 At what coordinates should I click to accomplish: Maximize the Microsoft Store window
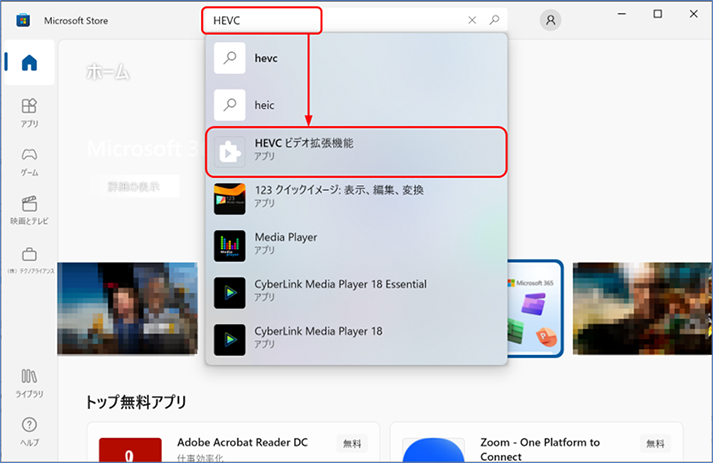pos(658,14)
